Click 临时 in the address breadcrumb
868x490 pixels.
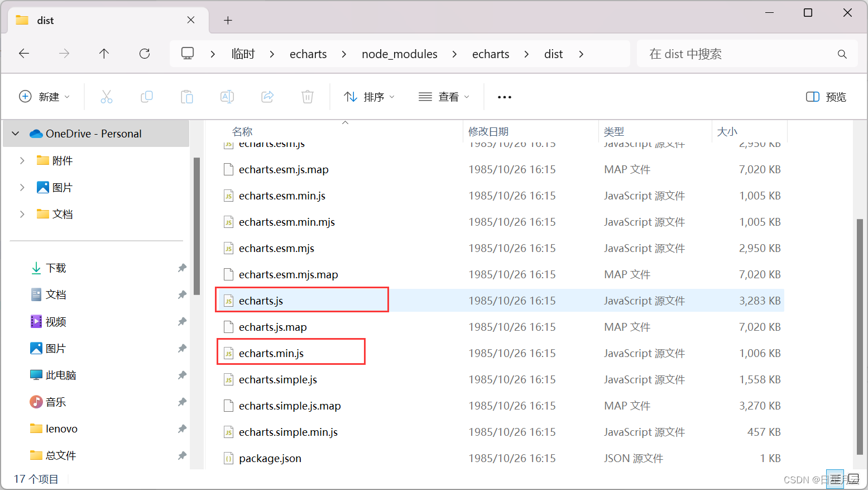[243, 54]
